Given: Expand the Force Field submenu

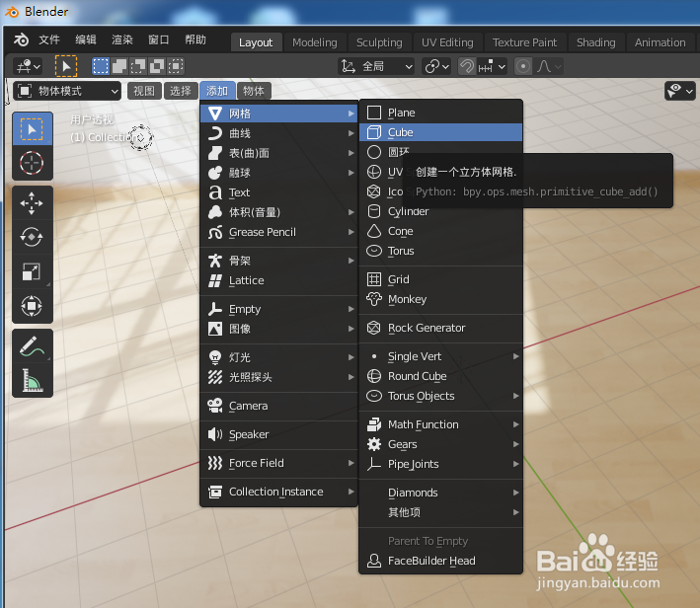Looking at the screenshot, I should coord(278,463).
